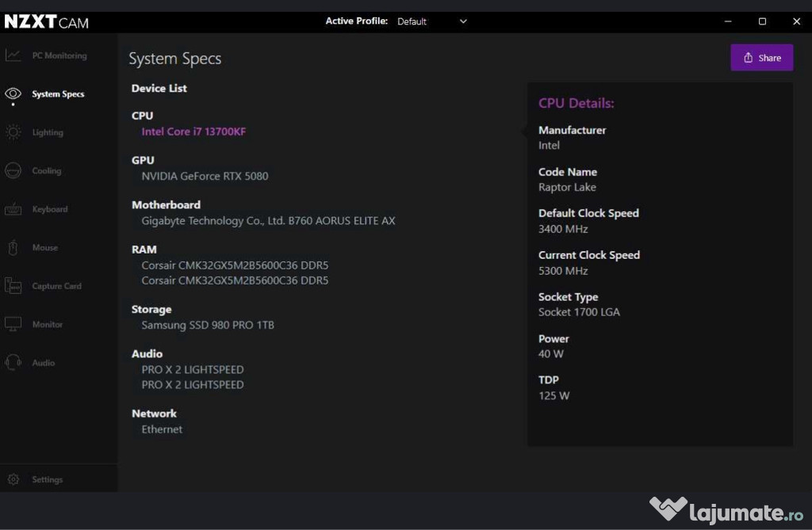Click the Mouse icon in sidebar
This screenshot has width=812, height=530.
[x=13, y=247]
